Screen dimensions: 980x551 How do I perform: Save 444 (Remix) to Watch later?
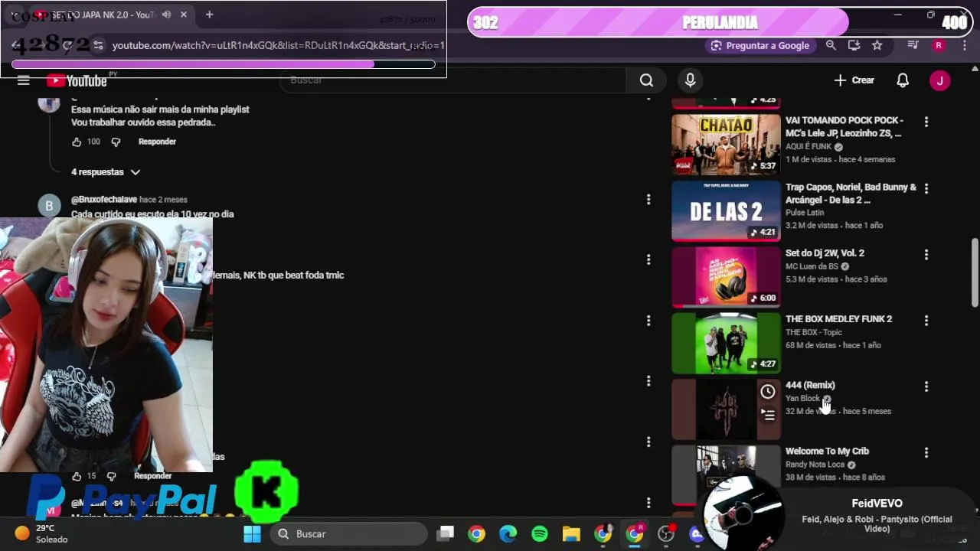point(768,392)
